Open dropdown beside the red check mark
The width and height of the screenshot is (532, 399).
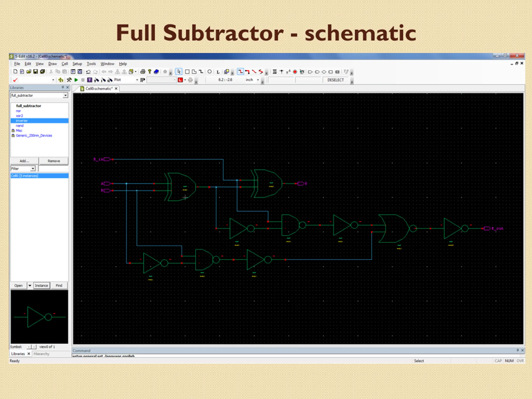[53, 80]
